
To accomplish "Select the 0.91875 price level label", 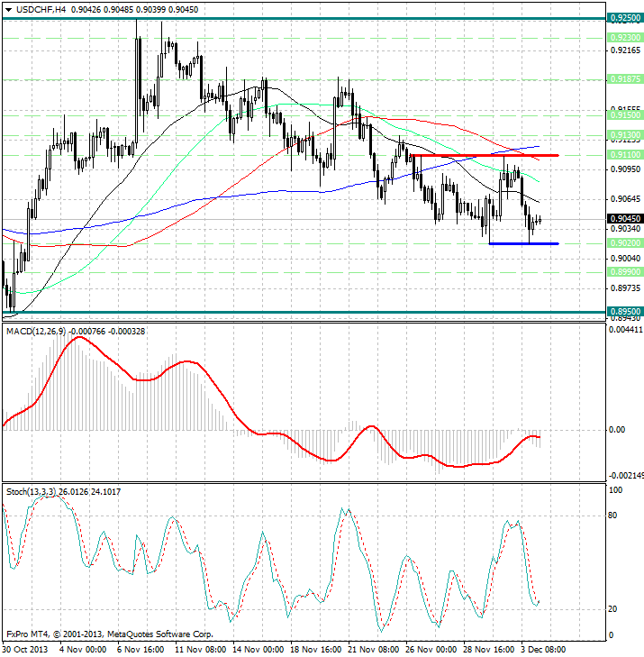I will 625,78.
